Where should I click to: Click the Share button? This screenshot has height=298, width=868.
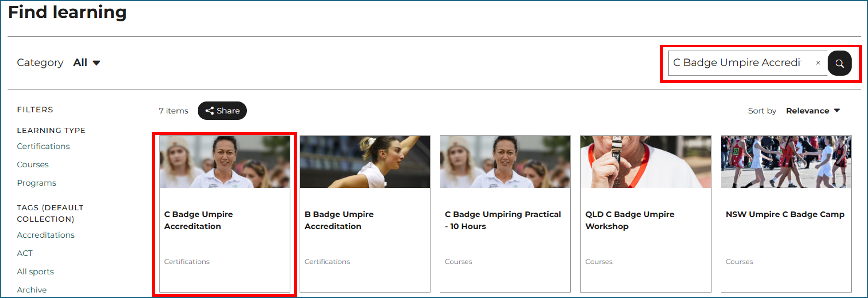[x=222, y=110]
